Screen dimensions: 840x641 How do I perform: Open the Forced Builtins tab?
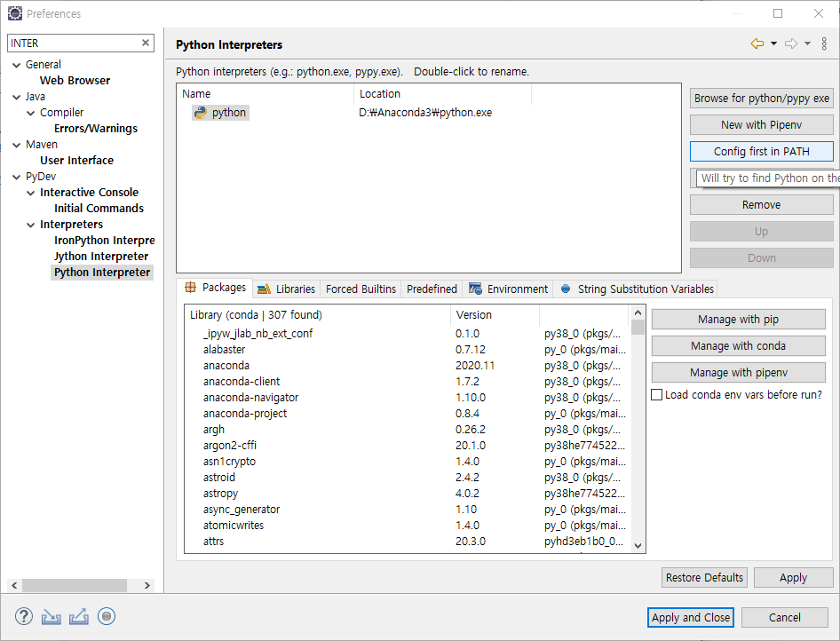[x=361, y=289]
